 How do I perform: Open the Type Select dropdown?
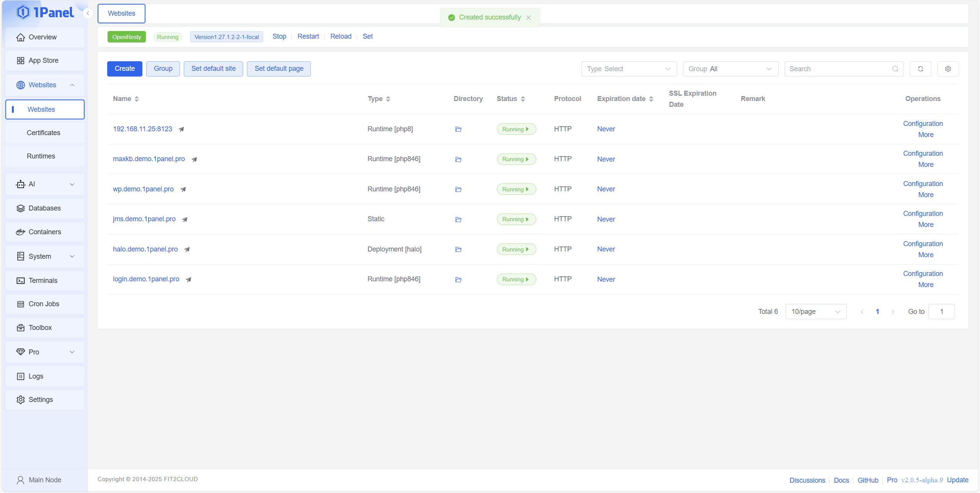[629, 69]
